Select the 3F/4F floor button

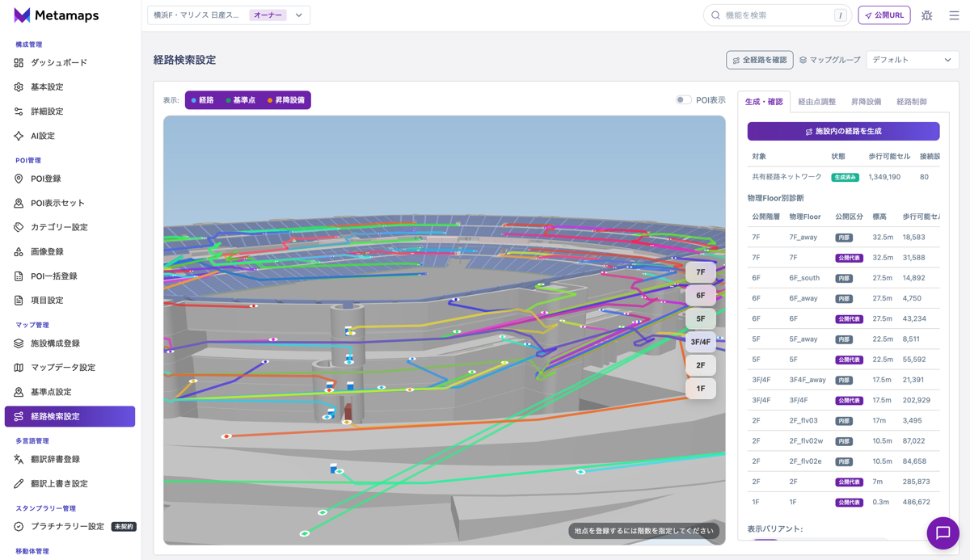(701, 342)
